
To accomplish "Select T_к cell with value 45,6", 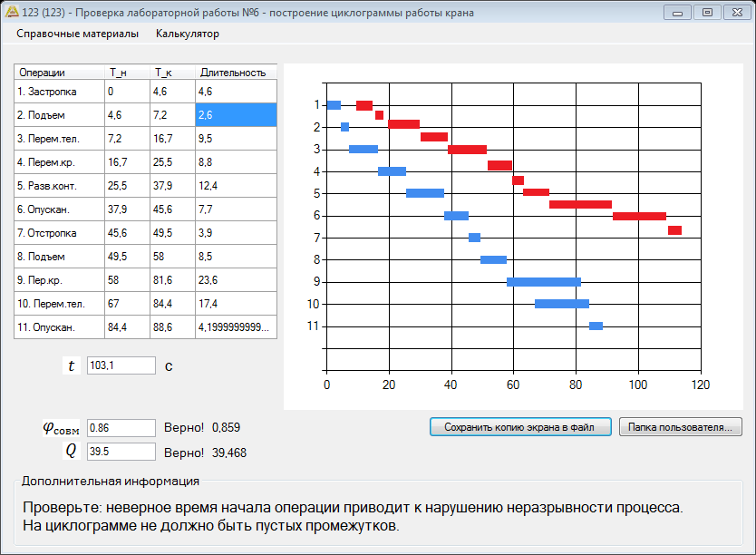I will coord(172,209).
